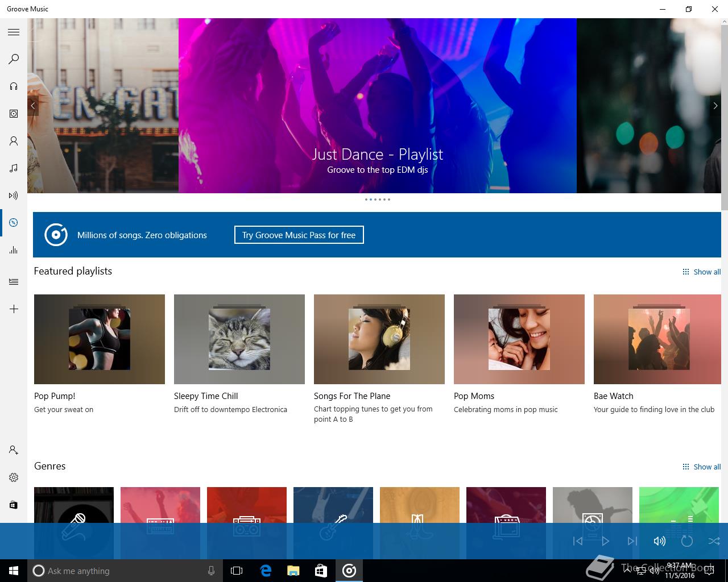Click the Pop Pump! title text

(x=55, y=396)
